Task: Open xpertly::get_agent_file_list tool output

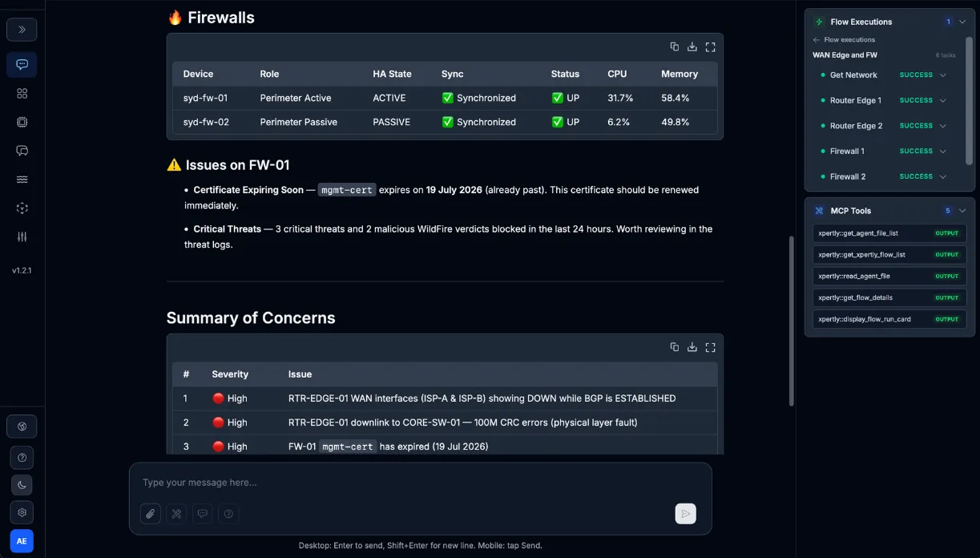Action: [x=889, y=233]
